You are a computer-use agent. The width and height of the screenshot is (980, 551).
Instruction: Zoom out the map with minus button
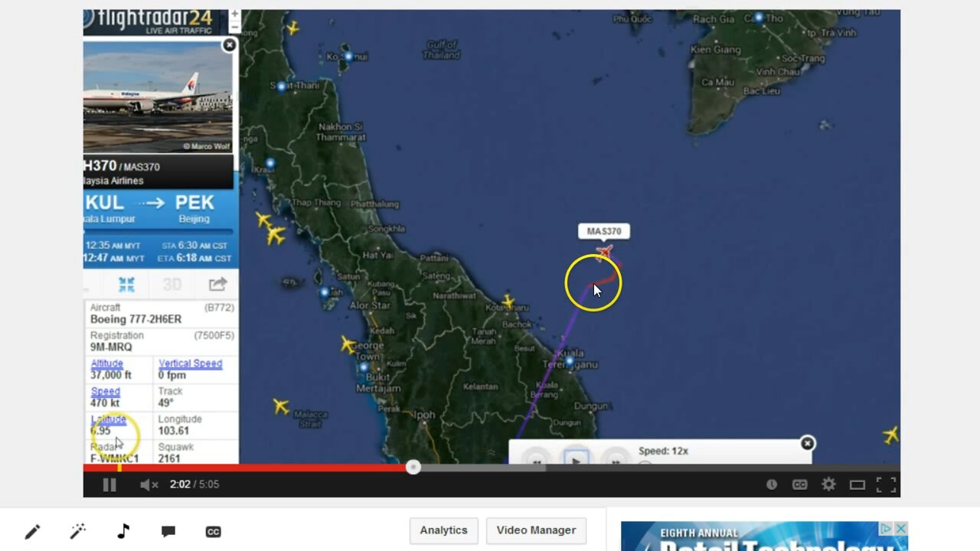(235, 27)
